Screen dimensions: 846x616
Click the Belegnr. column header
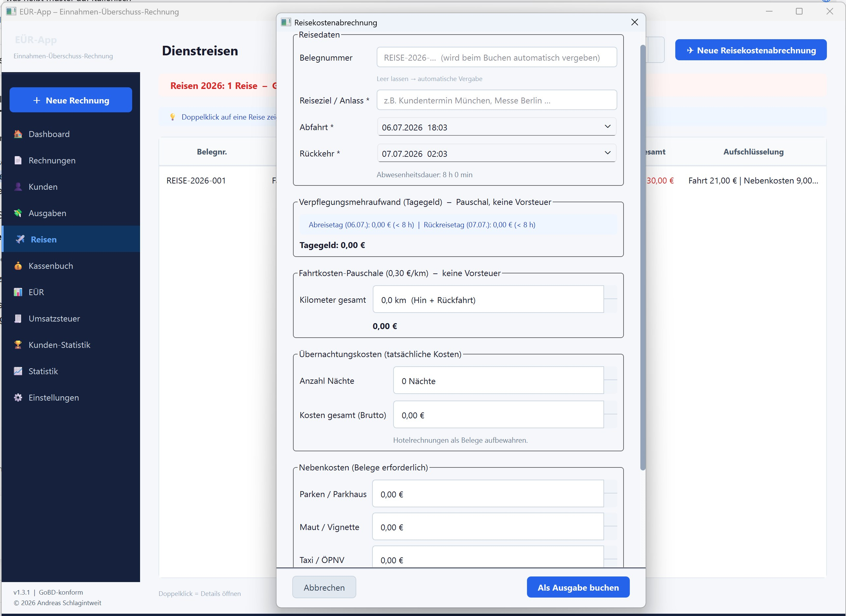coord(212,152)
